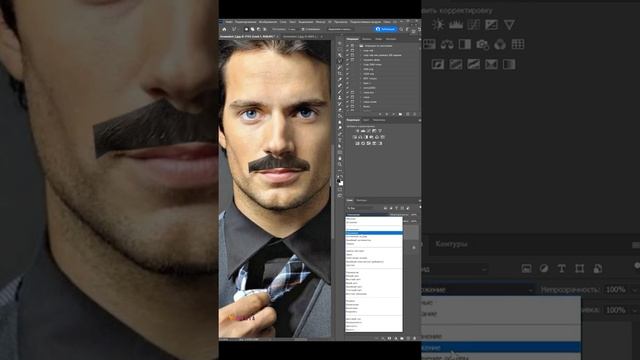Screen dimensions: 640x360
Task: Choose Add to selection mode icon
Action: tap(253, 29)
